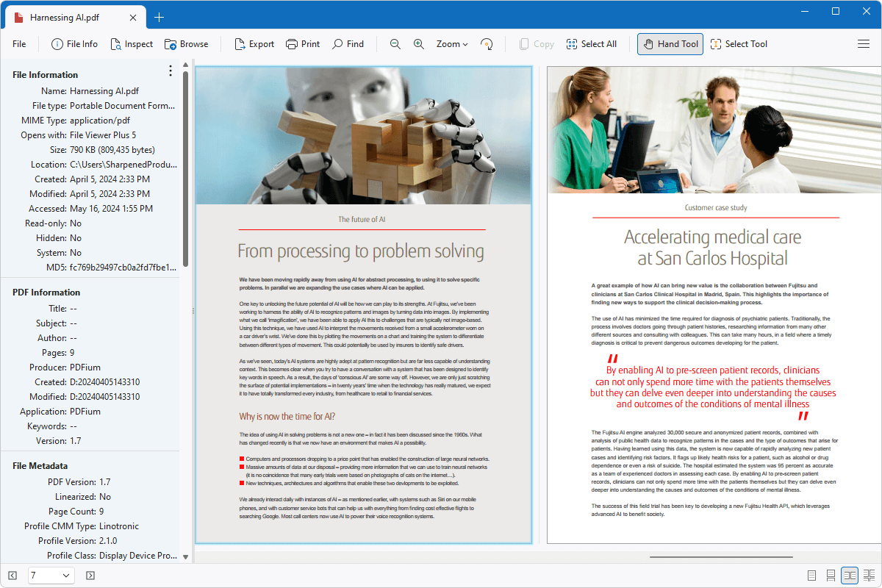Screen dimensions: 882x588
Task: Open the File menu
Action: 19,44
